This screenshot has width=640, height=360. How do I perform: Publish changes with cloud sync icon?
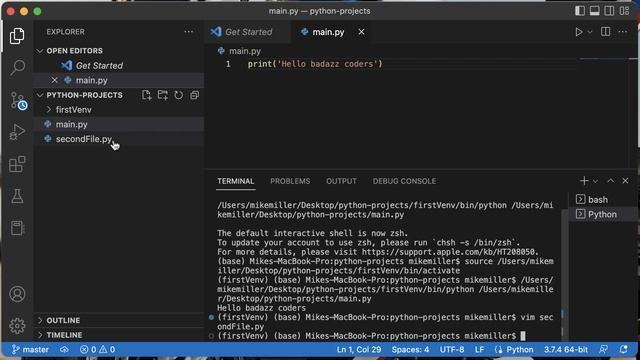click(64, 349)
